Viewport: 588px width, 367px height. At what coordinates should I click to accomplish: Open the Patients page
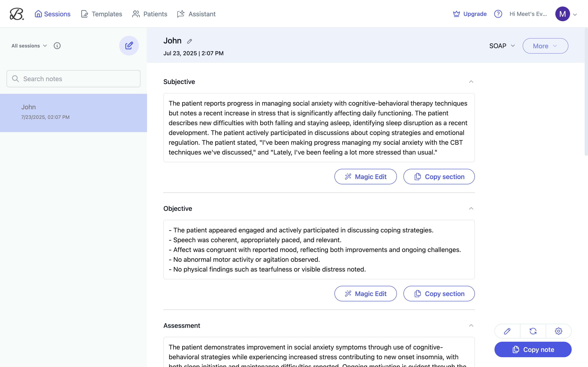point(150,14)
